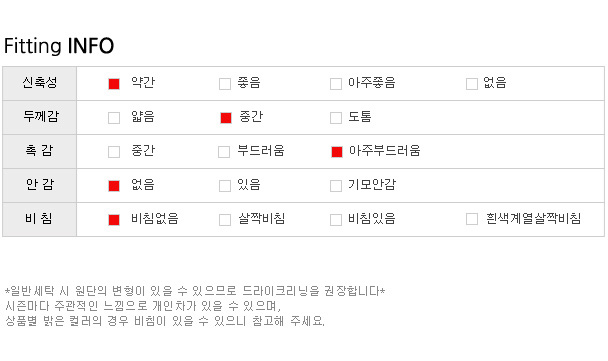Tick the 비침있음 checkbox
608x361 pixels.
coord(336,220)
